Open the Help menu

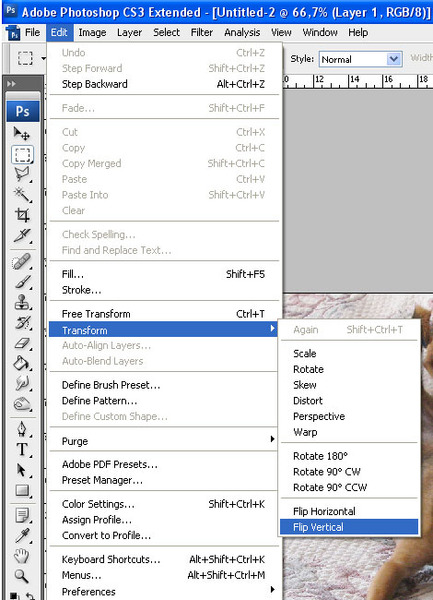pos(358,33)
